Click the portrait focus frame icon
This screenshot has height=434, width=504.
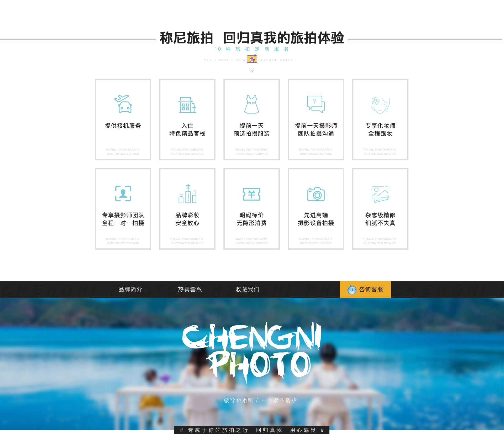click(123, 194)
